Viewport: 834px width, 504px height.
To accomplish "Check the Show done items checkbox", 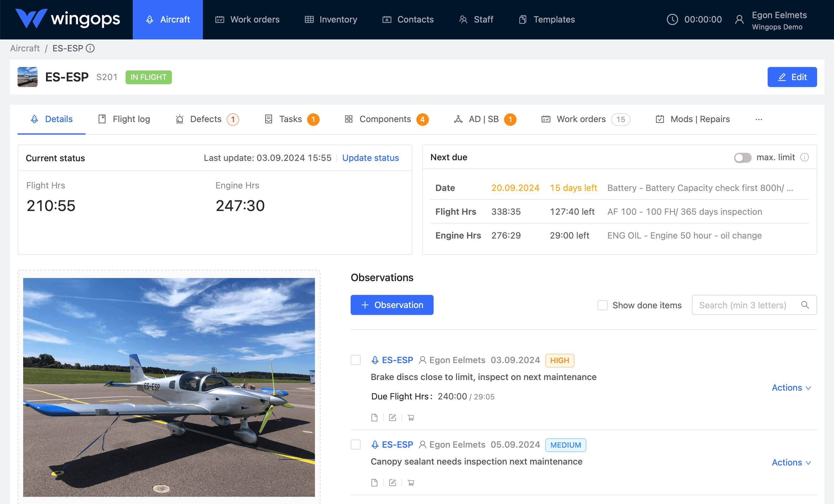I will coord(602,305).
